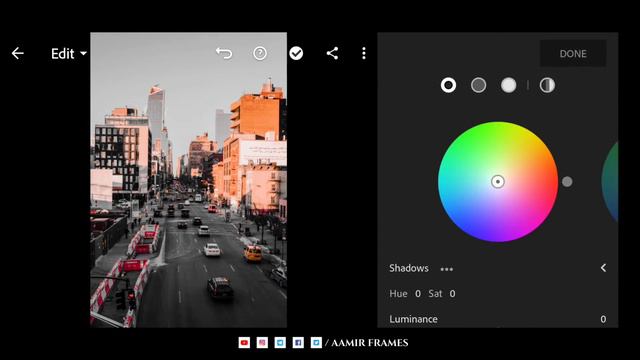Click the AAMIR FRAMES text
The width and height of the screenshot is (640, 360).
coord(369,343)
